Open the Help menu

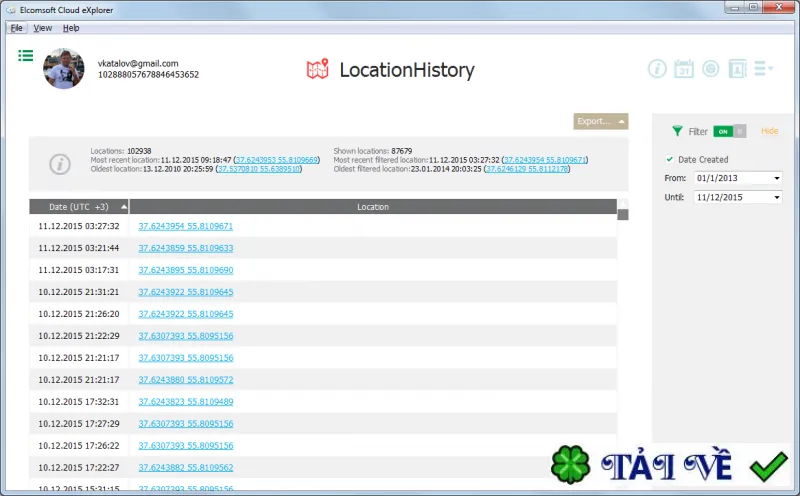click(71, 28)
